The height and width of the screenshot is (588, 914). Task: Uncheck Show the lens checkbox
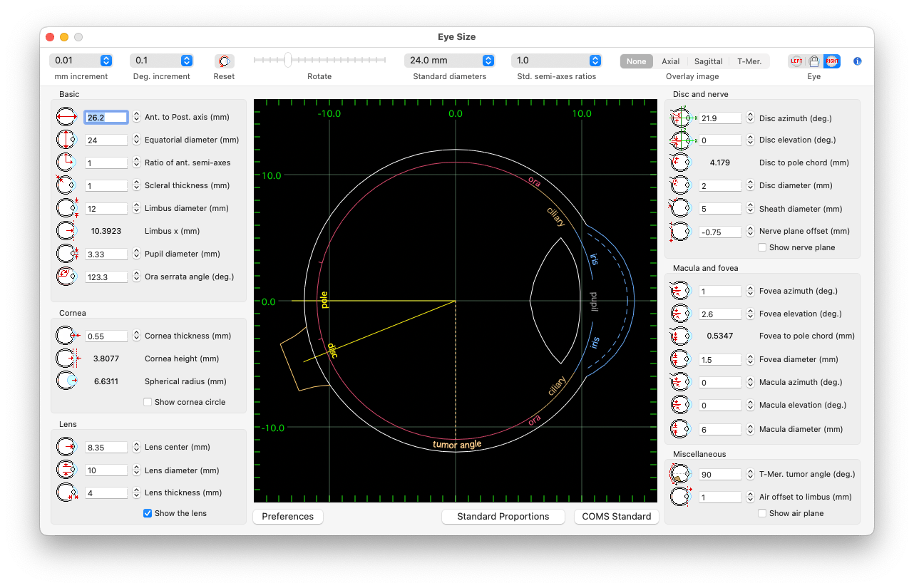[x=148, y=513]
